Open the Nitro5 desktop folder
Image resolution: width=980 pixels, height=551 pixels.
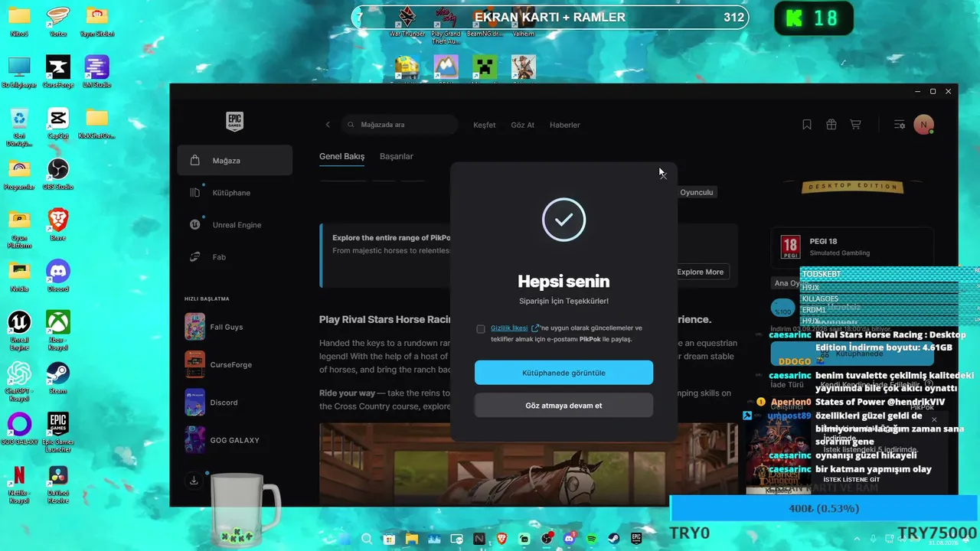click(x=19, y=21)
